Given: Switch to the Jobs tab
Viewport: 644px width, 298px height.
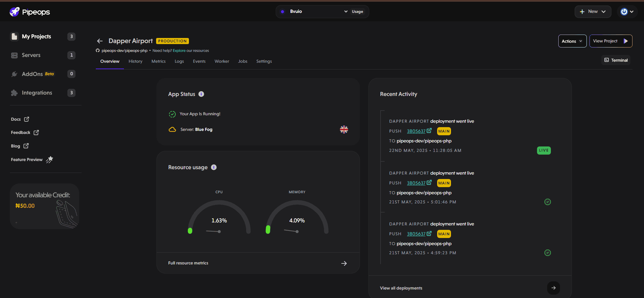Looking at the screenshot, I should click(x=243, y=61).
